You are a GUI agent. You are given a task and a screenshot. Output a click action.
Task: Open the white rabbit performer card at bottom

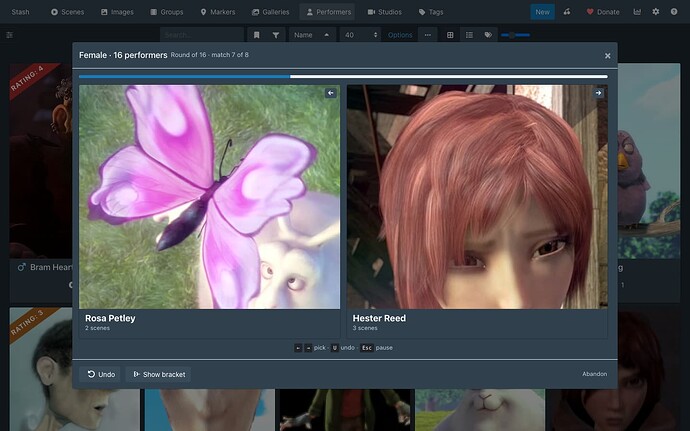[x=480, y=410]
